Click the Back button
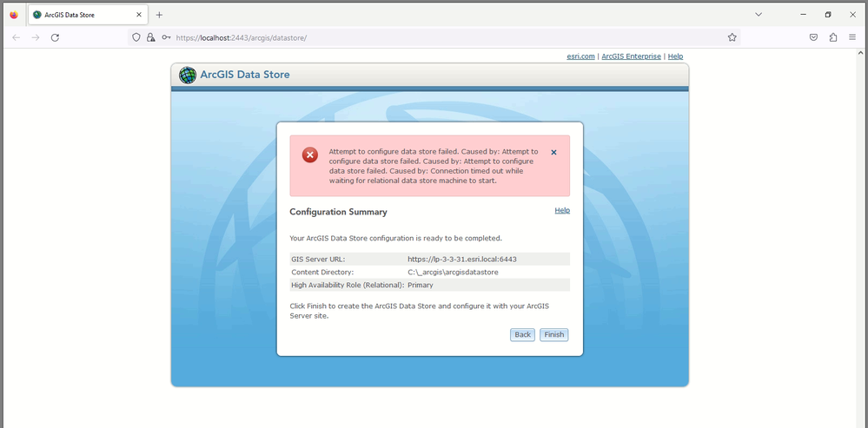This screenshot has width=868, height=428. [522, 334]
